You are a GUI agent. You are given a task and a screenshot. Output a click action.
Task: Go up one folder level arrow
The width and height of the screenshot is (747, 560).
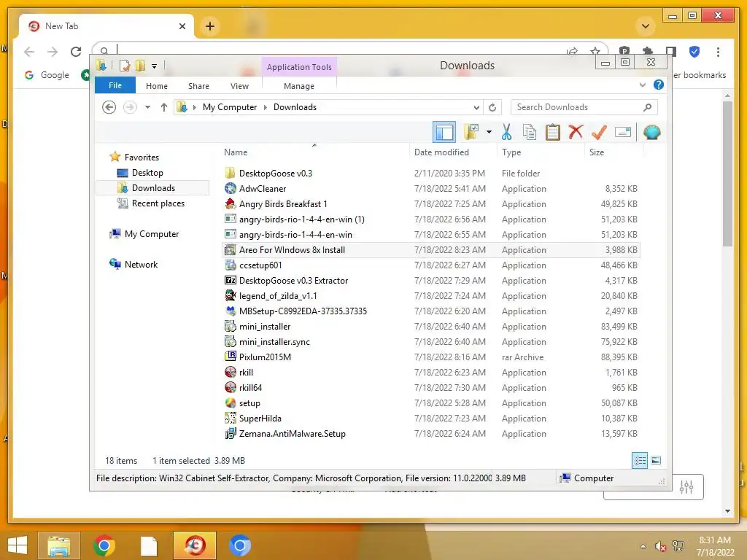pyautogui.click(x=164, y=107)
